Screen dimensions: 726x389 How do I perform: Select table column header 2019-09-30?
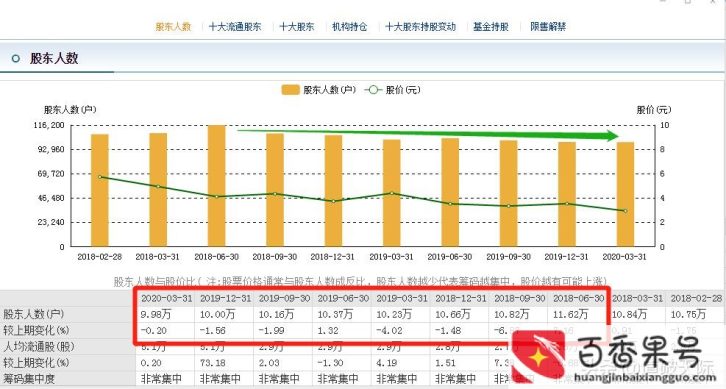pos(284,299)
